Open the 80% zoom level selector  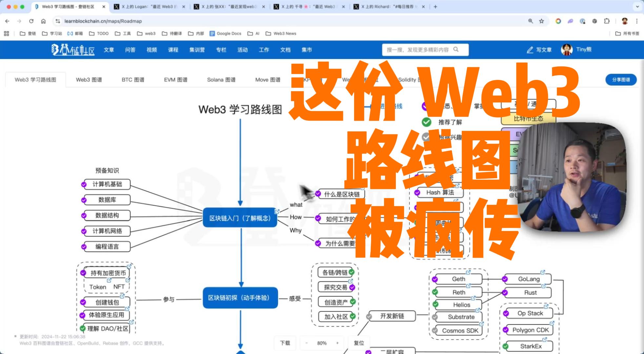322,343
